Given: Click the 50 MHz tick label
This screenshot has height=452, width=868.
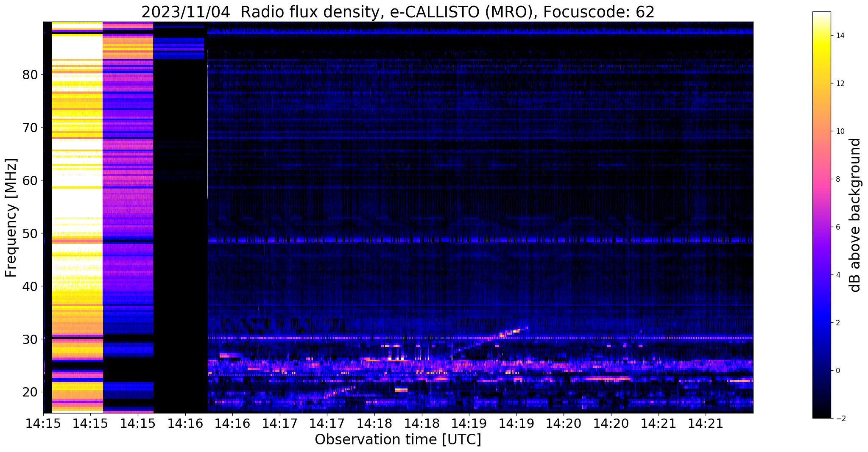Looking at the screenshot, I should coord(30,233).
